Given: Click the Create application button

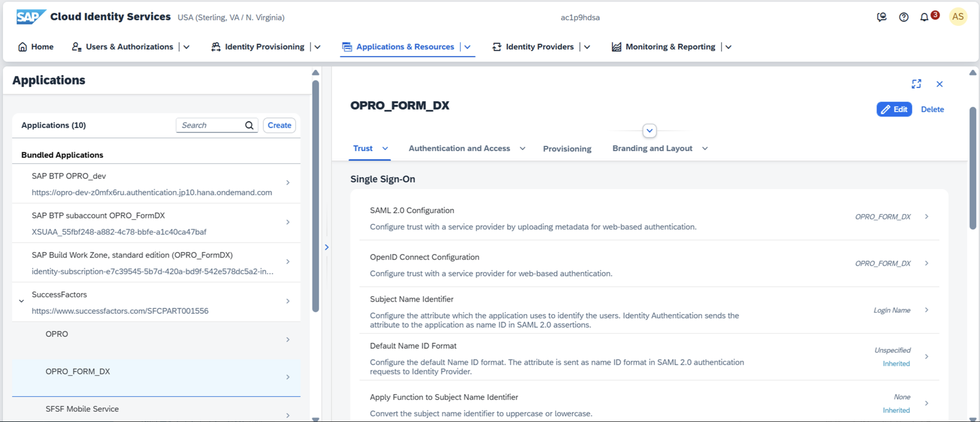Looking at the screenshot, I should pos(279,125).
